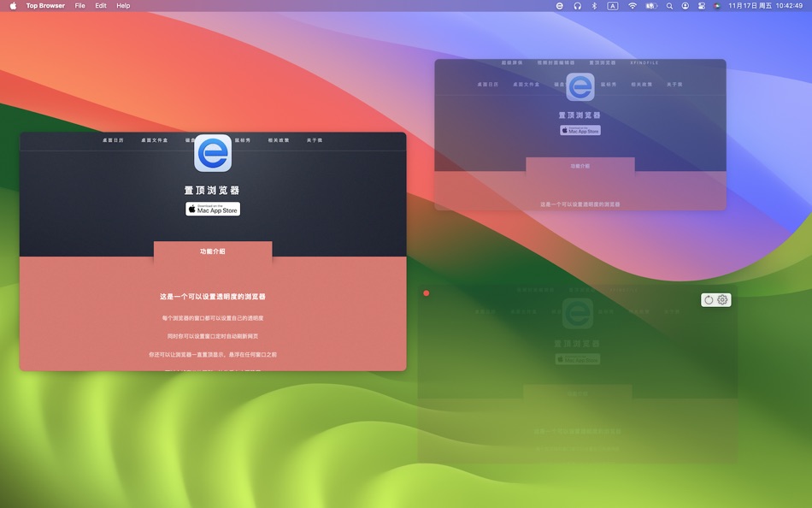
Task: Click faded 置顶浏览器 title in the bottom-right window
Action: click(577, 344)
